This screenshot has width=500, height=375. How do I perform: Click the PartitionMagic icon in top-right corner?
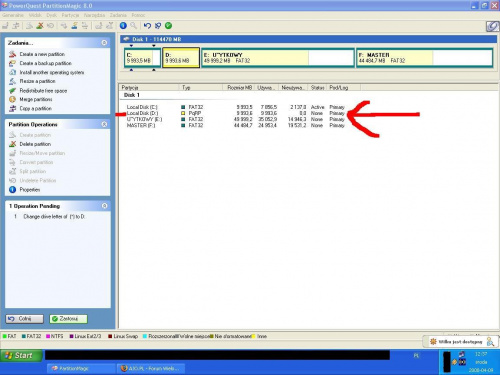point(492,26)
